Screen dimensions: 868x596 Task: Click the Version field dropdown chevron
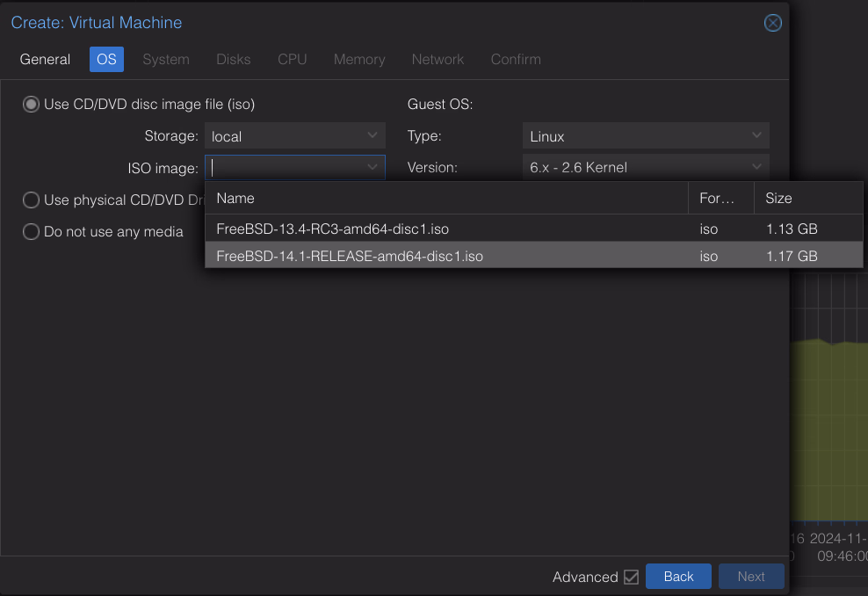pos(756,167)
